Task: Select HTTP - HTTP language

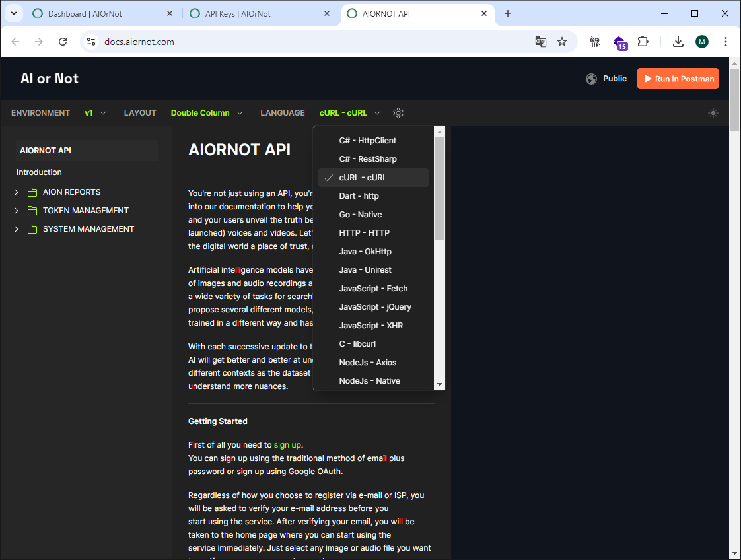Action: tap(373, 232)
